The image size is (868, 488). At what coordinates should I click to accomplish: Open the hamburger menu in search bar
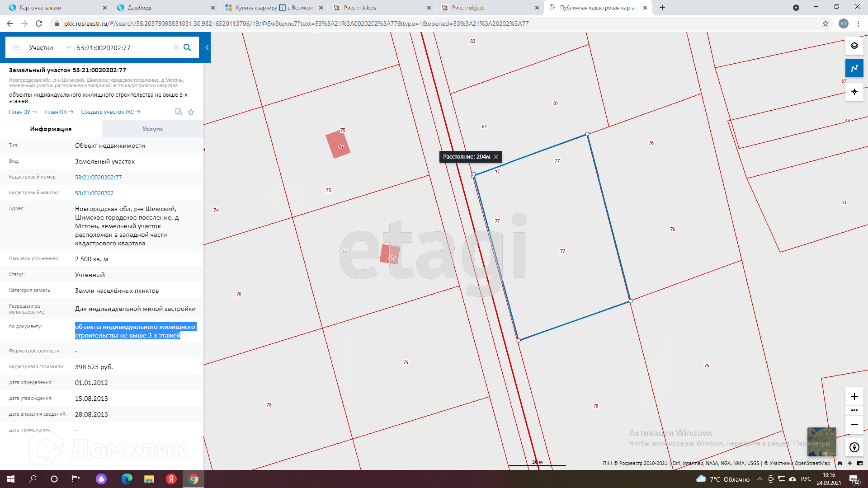(16, 47)
